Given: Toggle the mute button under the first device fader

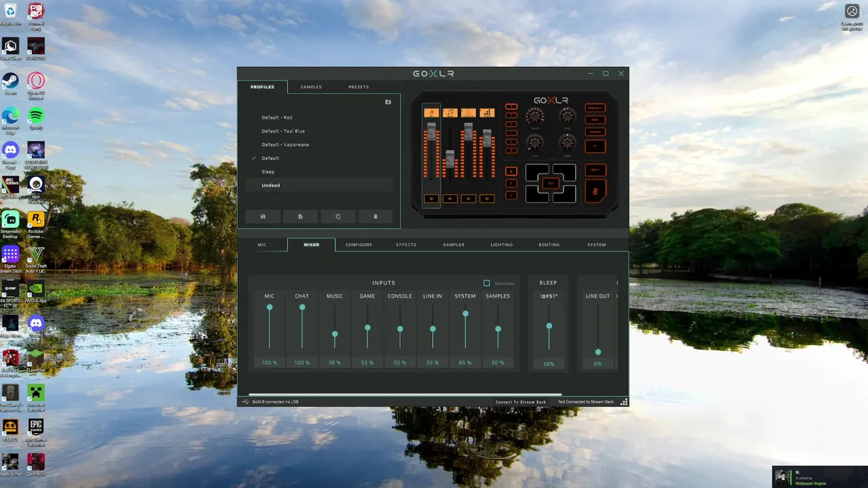Looking at the screenshot, I should click(x=431, y=199).
